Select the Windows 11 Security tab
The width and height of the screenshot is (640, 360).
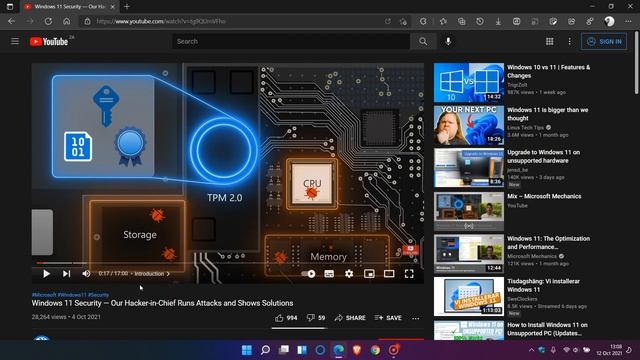(69, 7)
